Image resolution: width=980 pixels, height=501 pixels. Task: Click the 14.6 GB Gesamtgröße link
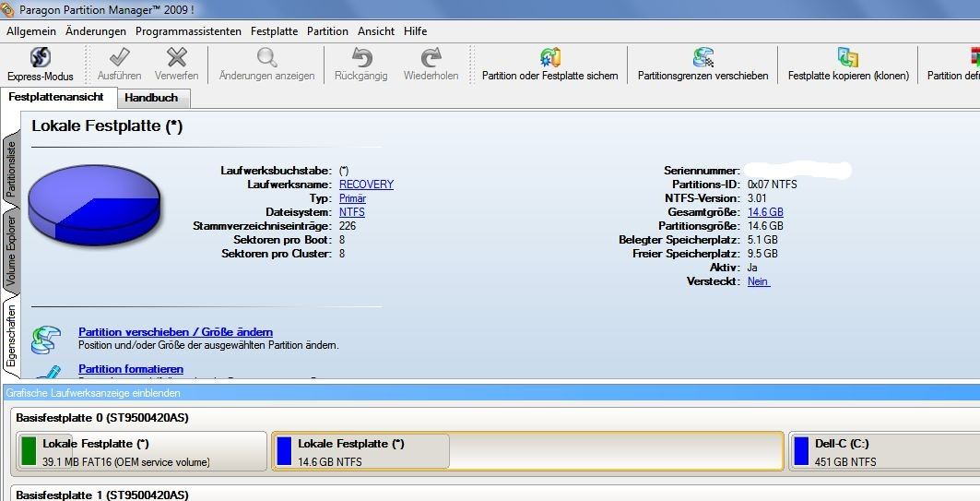click(765, 212)
